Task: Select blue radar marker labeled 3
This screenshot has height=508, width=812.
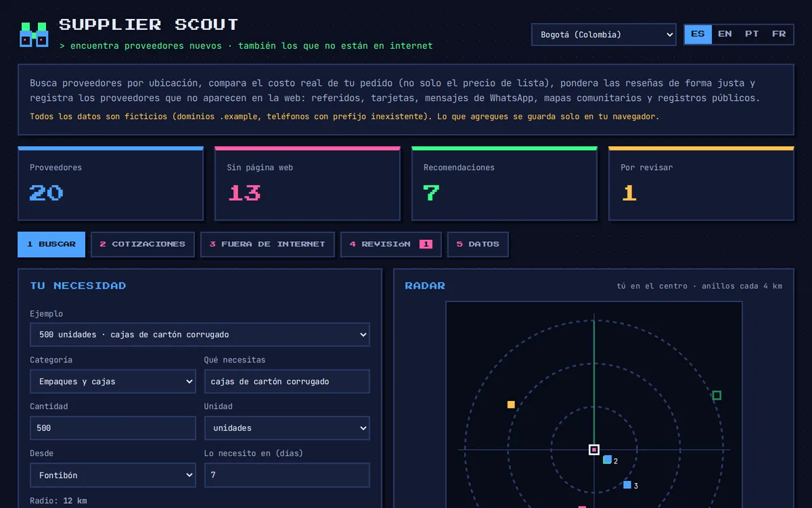Action: point(627,485)
